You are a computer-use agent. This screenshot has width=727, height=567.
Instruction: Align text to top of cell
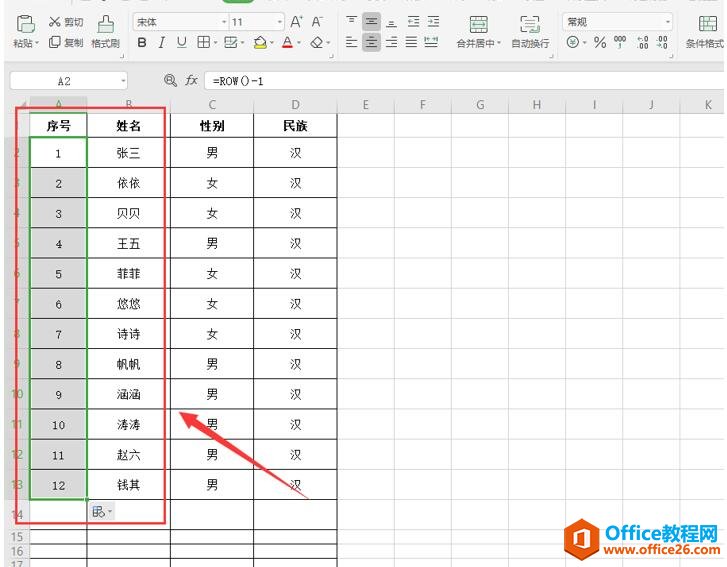click(351, 21)
